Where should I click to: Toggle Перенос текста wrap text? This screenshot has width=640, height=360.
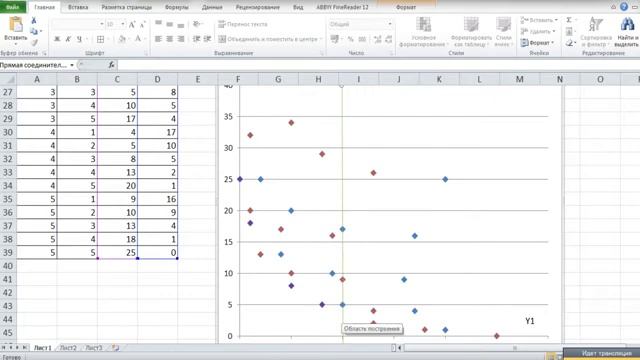(243, 24)
